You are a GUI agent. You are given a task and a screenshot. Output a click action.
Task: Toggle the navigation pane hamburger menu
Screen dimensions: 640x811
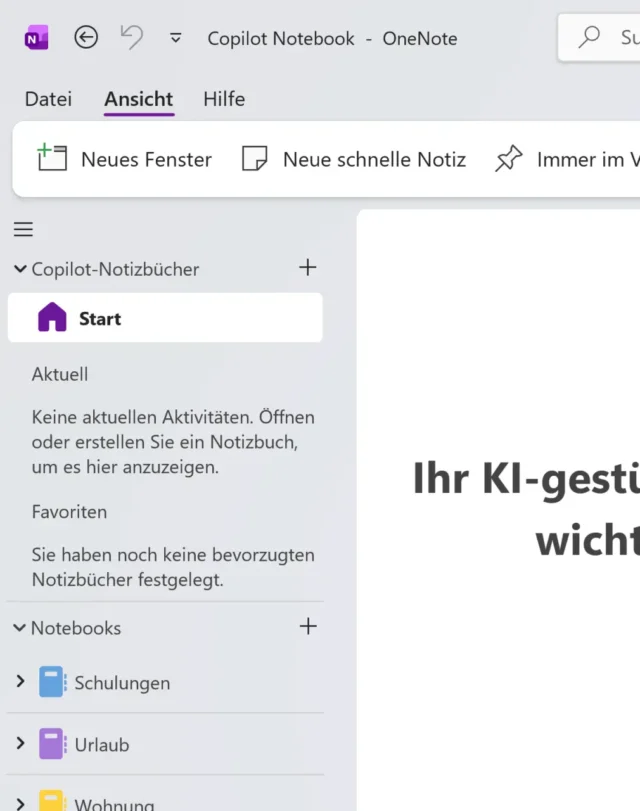coord(23,229)
